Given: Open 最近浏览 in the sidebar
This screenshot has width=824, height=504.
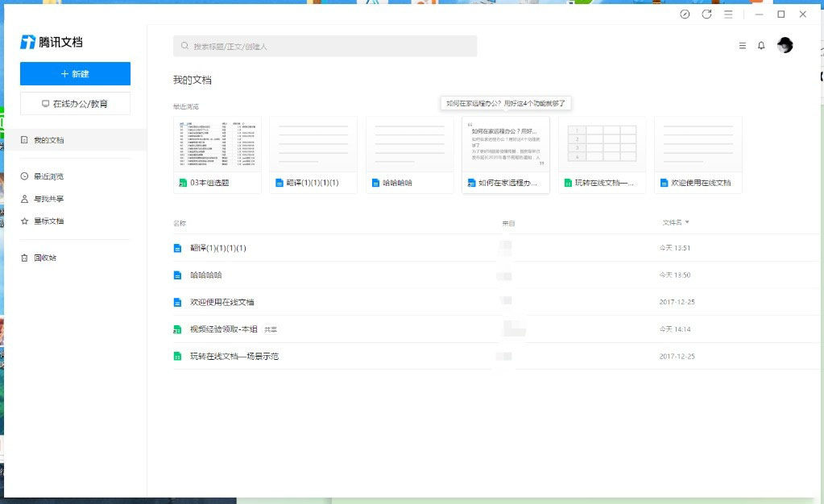Looking at the screenshot, I should [48, 176].
